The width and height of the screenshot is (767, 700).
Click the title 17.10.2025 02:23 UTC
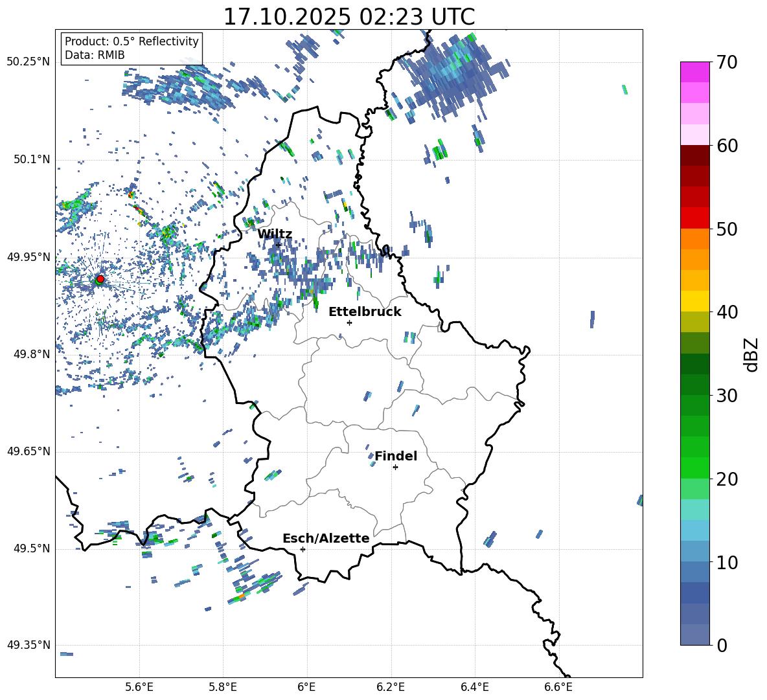[x=349, y=17]
